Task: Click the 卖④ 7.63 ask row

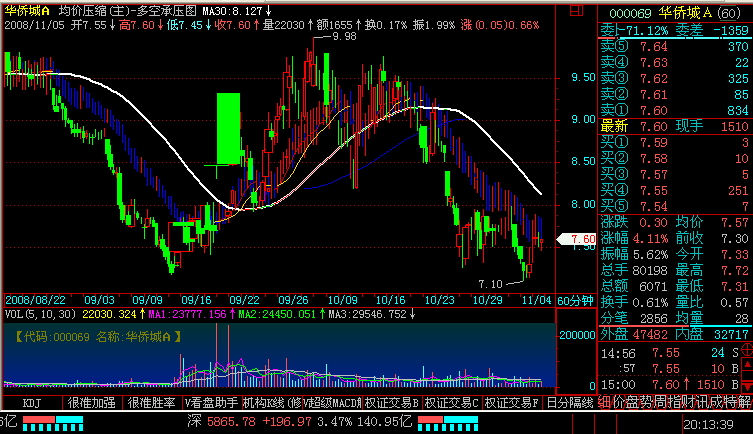Action: [674, 62]
